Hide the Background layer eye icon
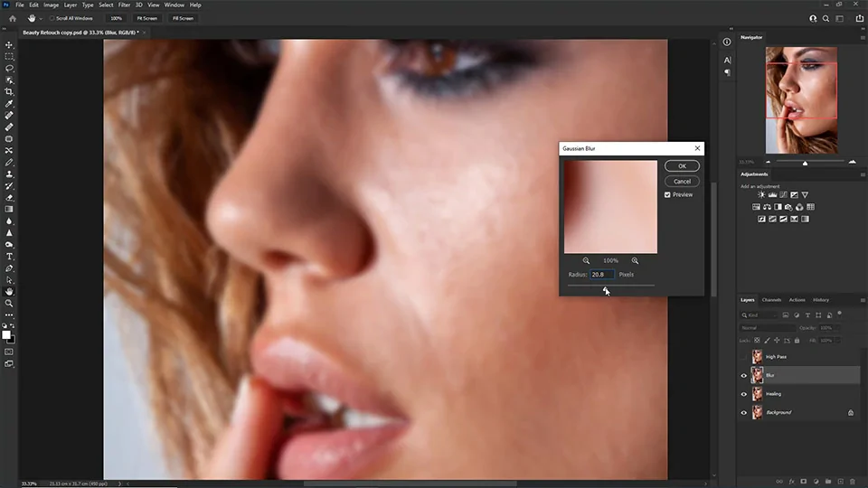 (x=744, y=413)
